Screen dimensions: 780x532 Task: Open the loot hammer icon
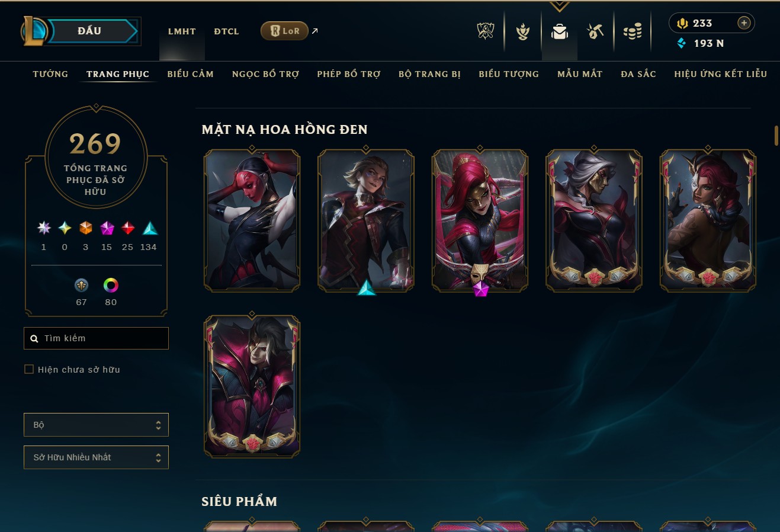click(595, 31)
